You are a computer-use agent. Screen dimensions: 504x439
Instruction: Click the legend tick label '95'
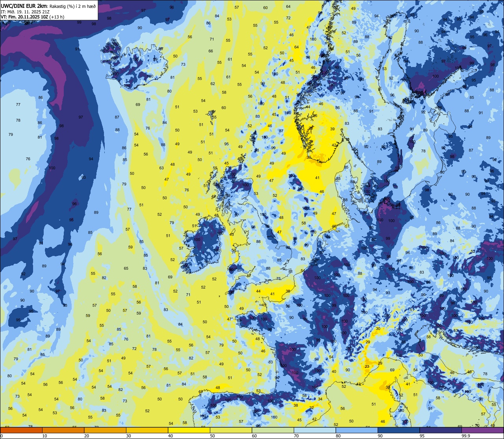(422, 436)
